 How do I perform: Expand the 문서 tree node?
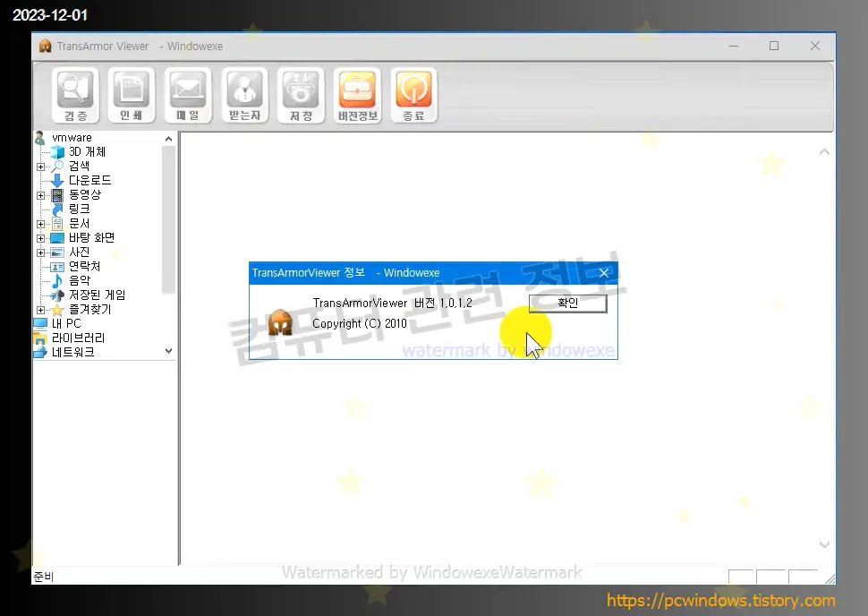coord(40,224)
